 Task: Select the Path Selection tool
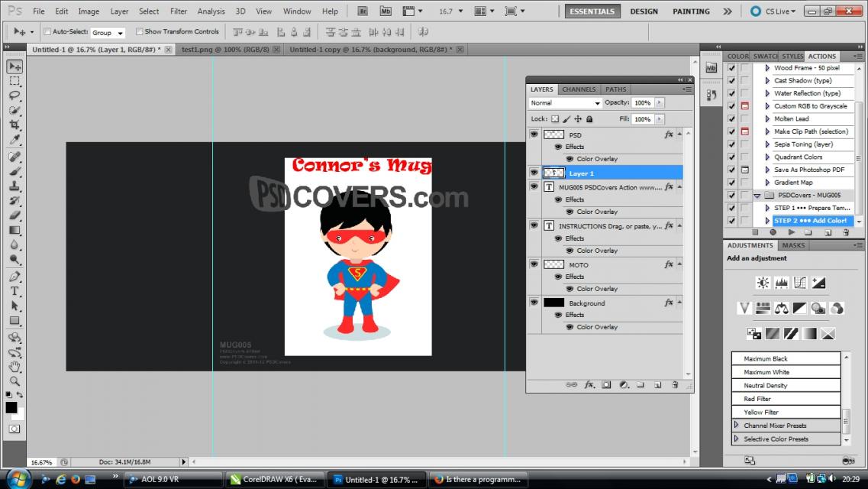[x=15, y=306]
